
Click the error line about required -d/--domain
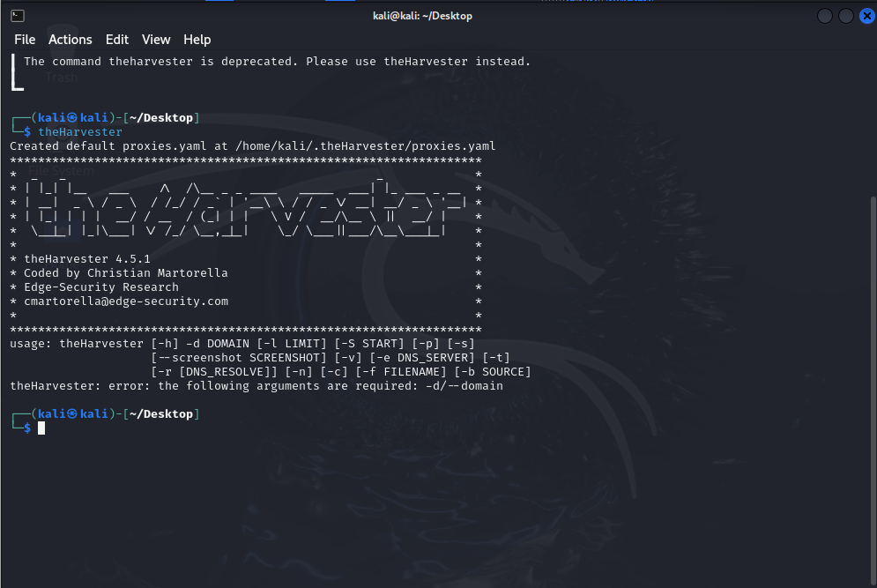pyautogui.click(x=256, y=386)
